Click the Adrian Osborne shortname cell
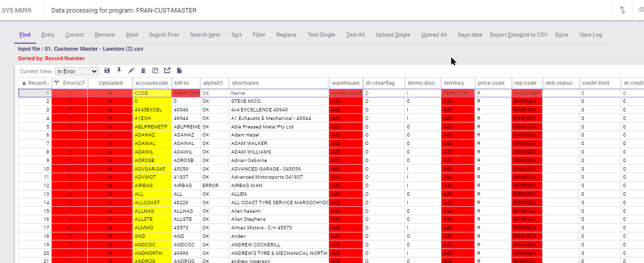The height and width of the screenshot is (263, 644). [279, 160]
